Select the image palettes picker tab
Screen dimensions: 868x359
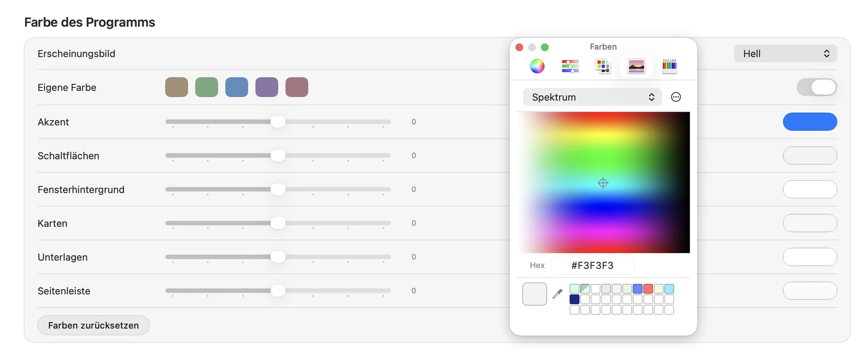(x=636, y=66)
